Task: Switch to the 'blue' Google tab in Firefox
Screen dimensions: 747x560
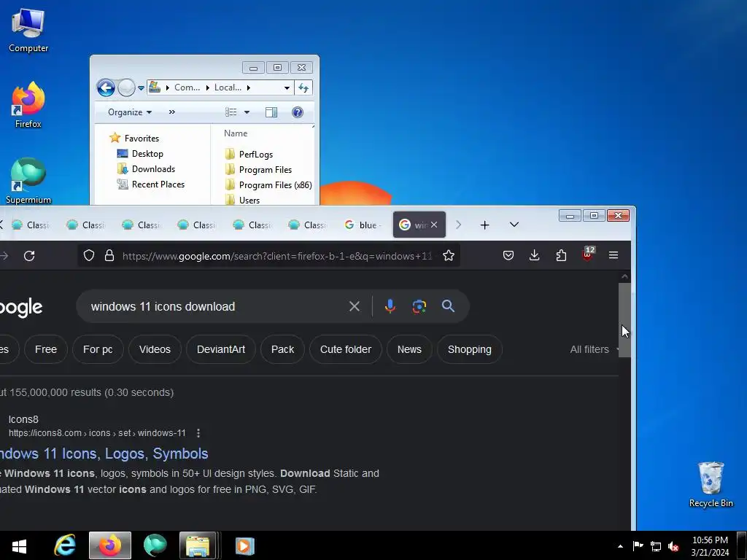Action: click(363, 225)
